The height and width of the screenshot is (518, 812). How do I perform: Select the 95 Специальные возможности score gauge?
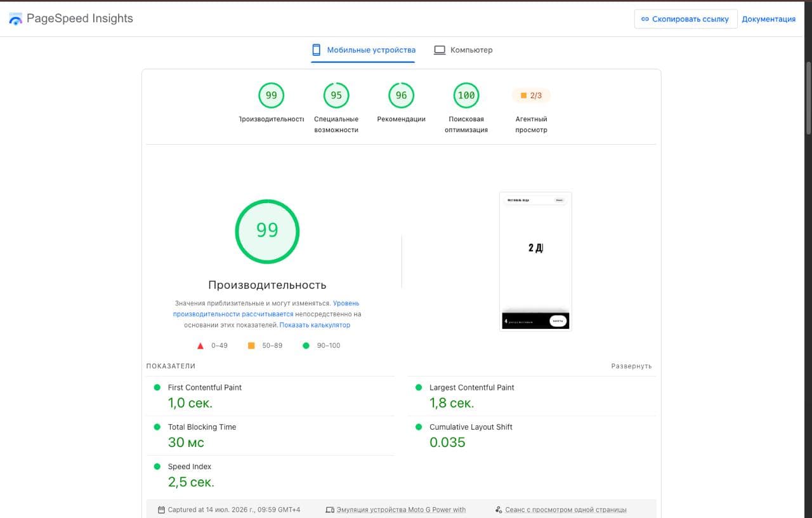pos(336,95)
